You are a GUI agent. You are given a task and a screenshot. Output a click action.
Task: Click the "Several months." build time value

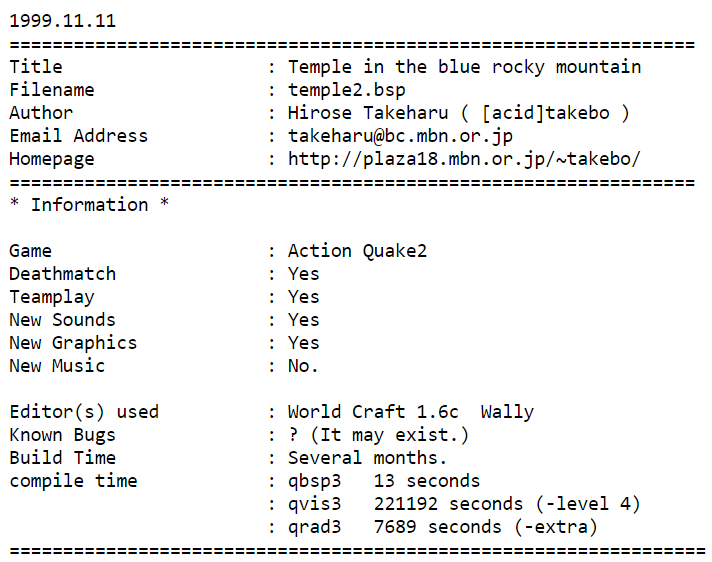pyautogui.click(x=367, y=458)
